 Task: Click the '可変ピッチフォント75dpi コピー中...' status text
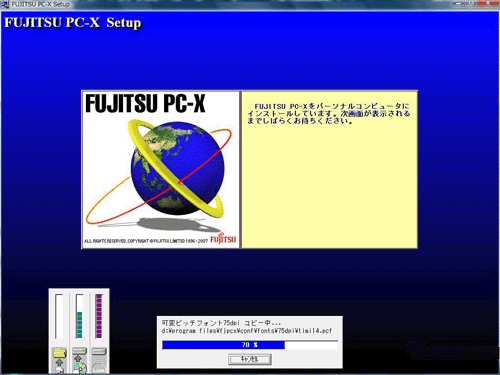click(221, 323)
